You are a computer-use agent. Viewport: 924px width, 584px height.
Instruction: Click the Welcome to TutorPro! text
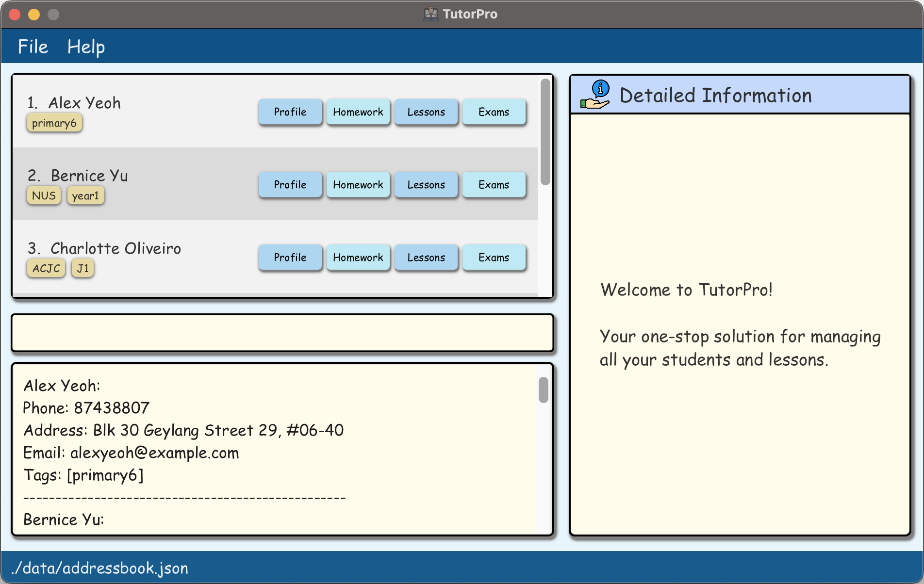pyautogui.click(x=686, y=290)
